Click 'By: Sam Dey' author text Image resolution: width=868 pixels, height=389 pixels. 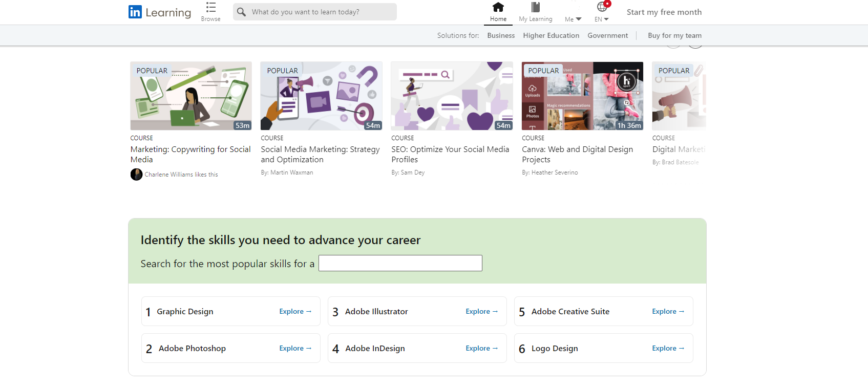coord(408,172)
